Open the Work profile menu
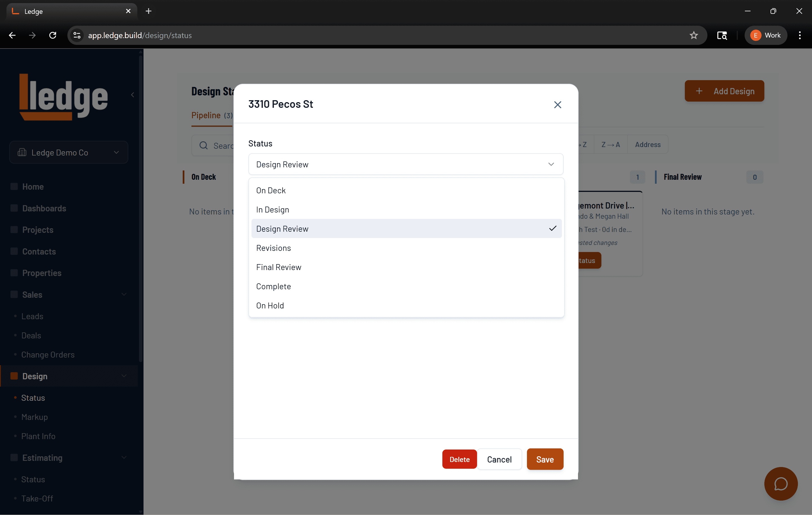The width and height of the screenshot is (812, 515). tap(765, 35)
